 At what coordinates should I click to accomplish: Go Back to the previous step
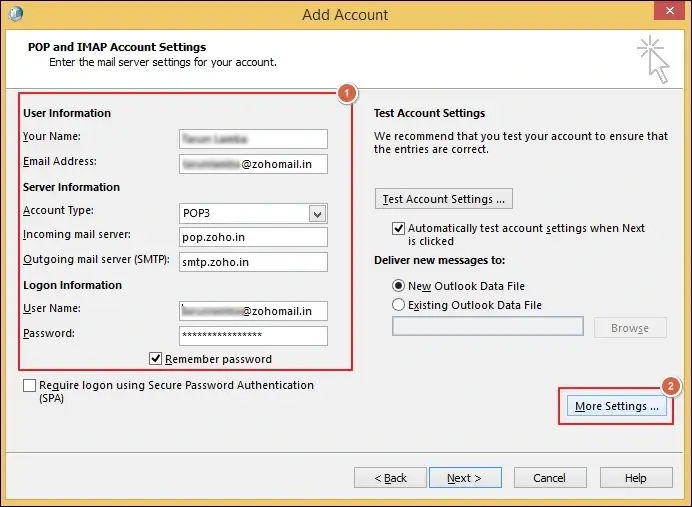[x=390, y=478]
